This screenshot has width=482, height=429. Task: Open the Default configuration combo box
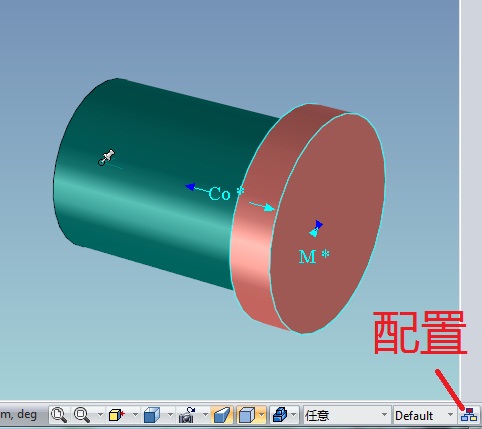click(x=425, y=415)
